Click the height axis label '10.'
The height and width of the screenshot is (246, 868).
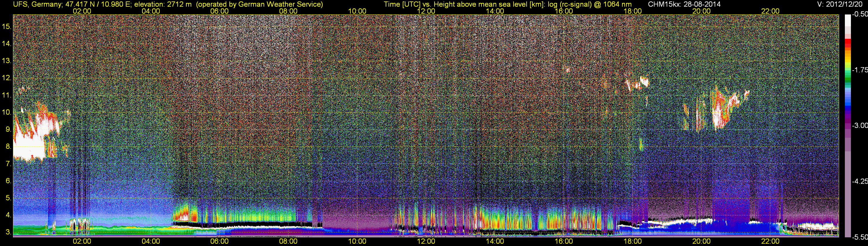click(x=7, y=112)
